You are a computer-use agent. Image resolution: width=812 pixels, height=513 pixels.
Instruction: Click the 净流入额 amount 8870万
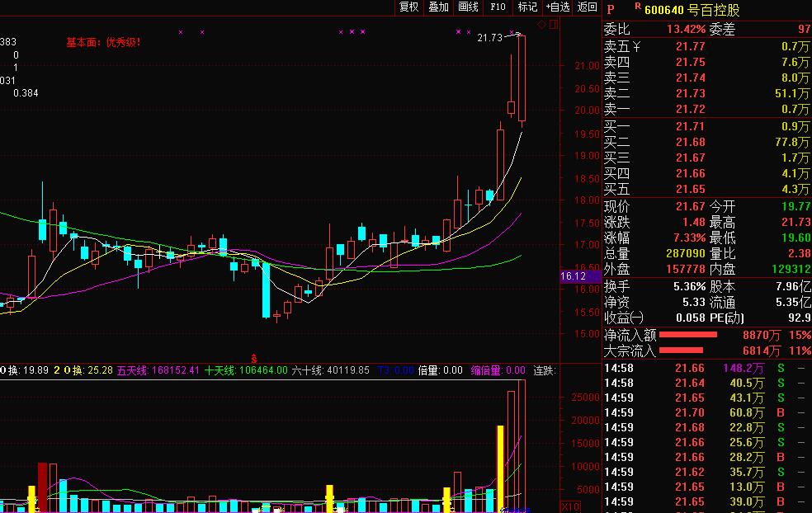coord(762,336)
